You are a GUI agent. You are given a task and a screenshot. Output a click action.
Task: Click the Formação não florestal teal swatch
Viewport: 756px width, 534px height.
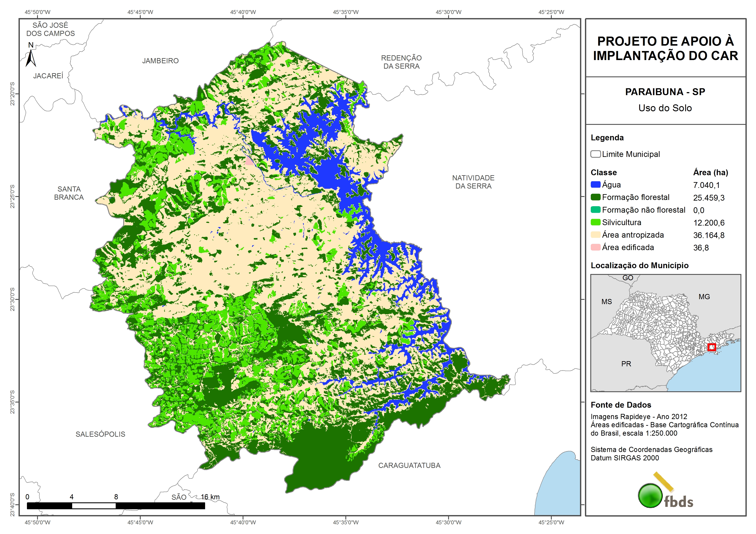tap(595, 210)
